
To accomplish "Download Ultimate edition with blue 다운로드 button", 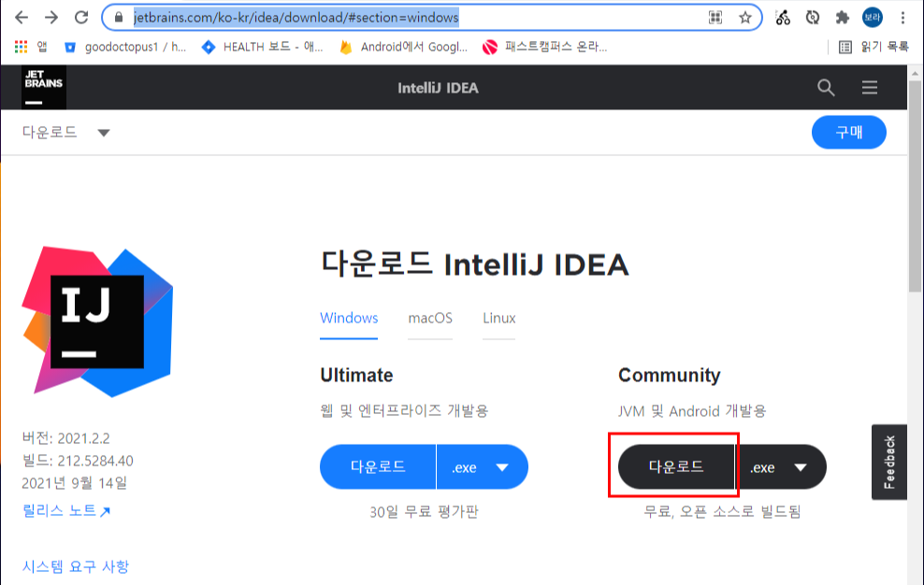I will point(378,467).
